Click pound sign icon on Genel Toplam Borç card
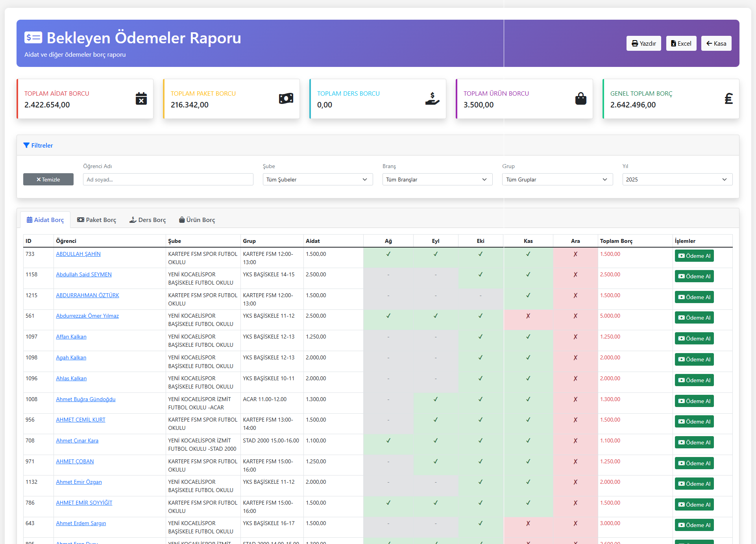Image resolution: width=756 pixels, height=544 pixels. (728, 98)
